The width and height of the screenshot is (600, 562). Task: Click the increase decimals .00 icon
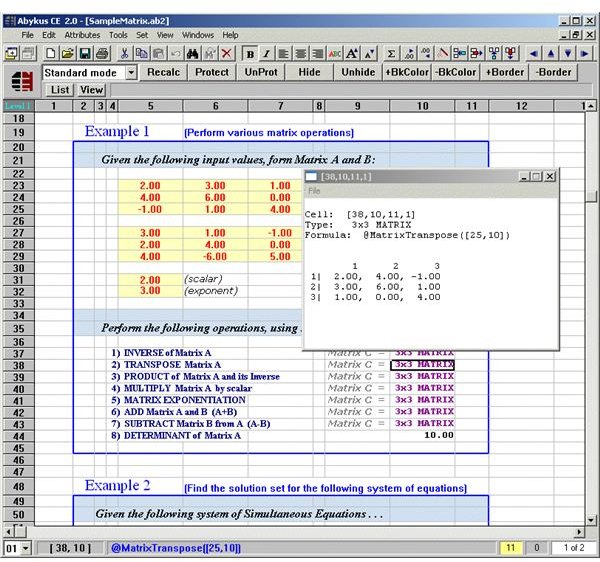tap(409, 54)
